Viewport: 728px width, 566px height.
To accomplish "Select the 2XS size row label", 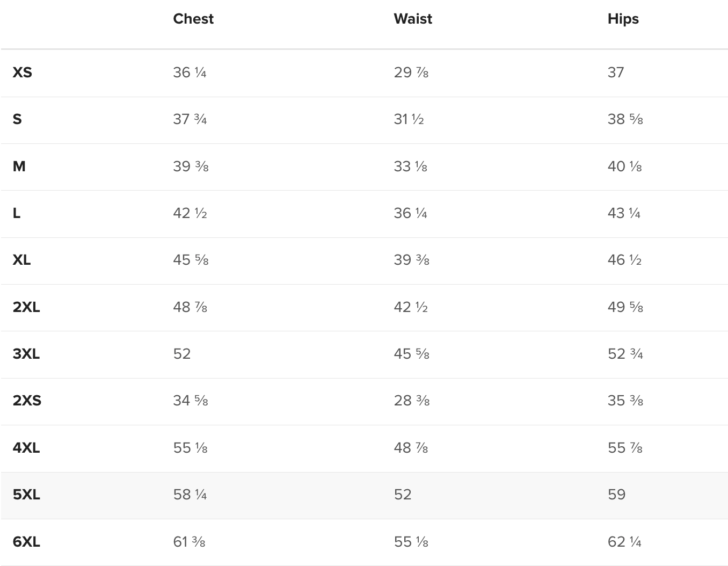I will click(x=27, y=401).
